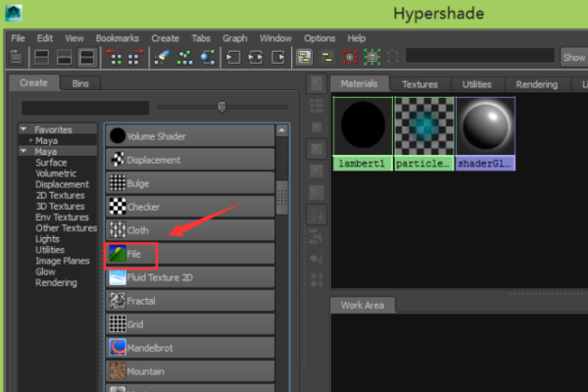Click the rearrange graph icon

click(185, 58)
